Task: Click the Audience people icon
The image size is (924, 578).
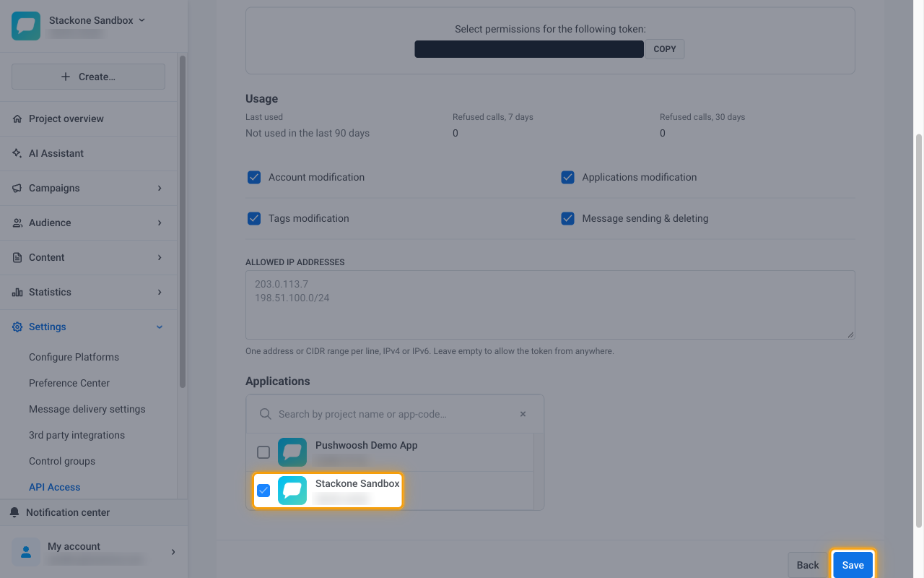Action: (17, 223)
